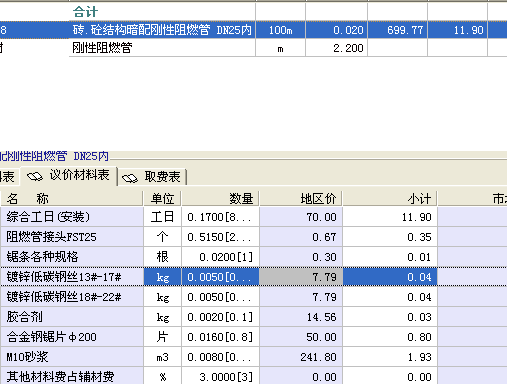Click the 0.1700 quantity of 综合工日
Screen dimensions: 507x384
click(220, 217)
